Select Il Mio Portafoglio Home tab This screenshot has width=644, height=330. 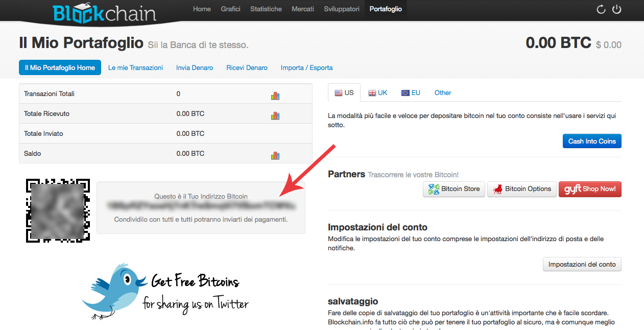[60, 67]
